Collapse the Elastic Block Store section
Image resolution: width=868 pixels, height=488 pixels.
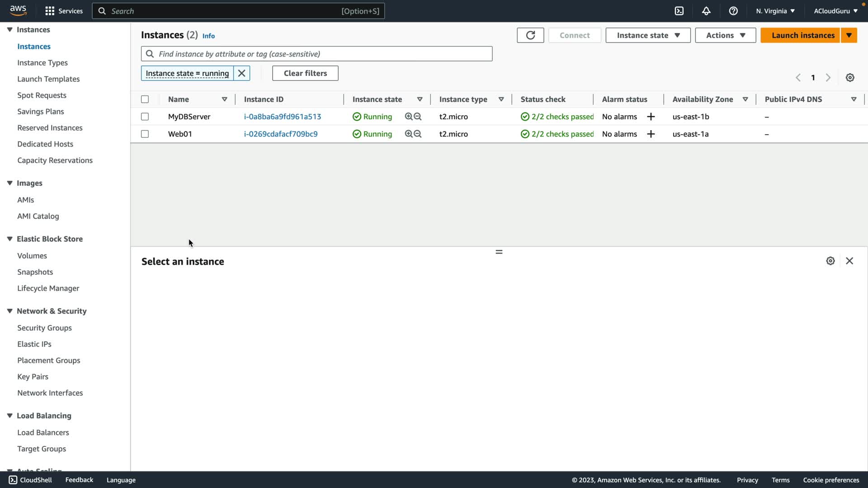(x=9, y=239)
